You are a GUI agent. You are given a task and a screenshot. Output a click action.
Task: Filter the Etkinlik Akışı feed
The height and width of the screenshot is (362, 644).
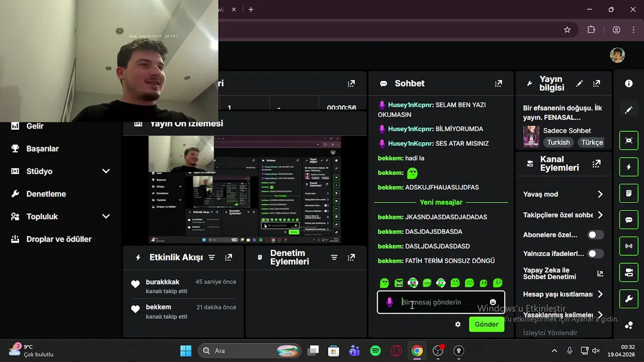212,257
